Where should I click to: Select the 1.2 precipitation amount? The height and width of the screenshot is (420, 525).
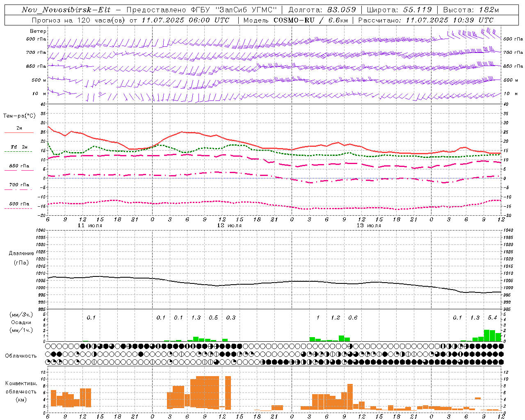[336, 317]
